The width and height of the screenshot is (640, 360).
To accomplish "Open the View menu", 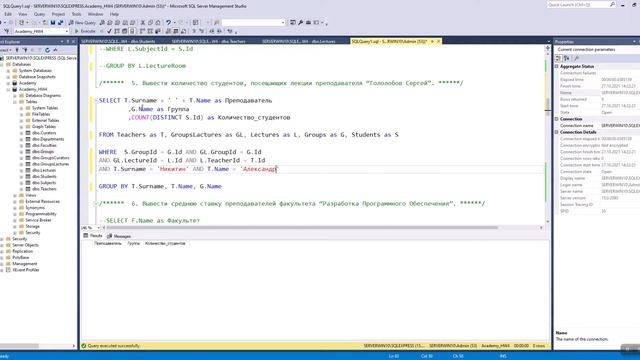I will (22, 14).
